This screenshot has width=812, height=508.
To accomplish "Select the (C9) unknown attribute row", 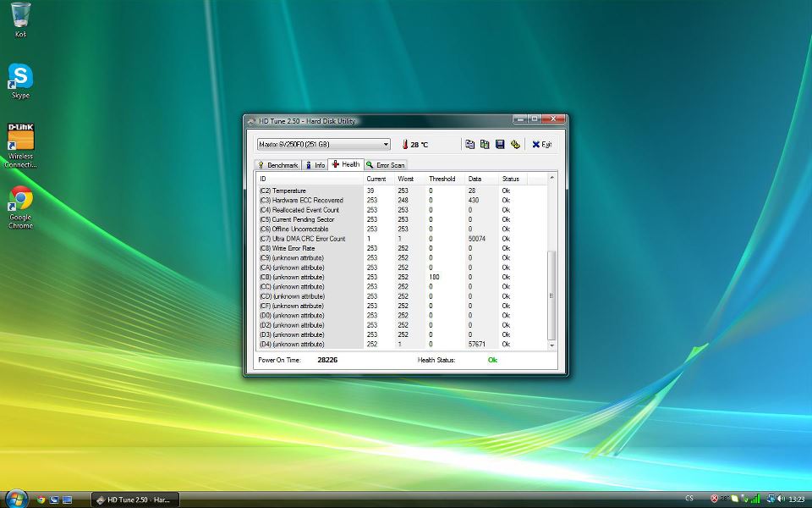I will (402, 257).
